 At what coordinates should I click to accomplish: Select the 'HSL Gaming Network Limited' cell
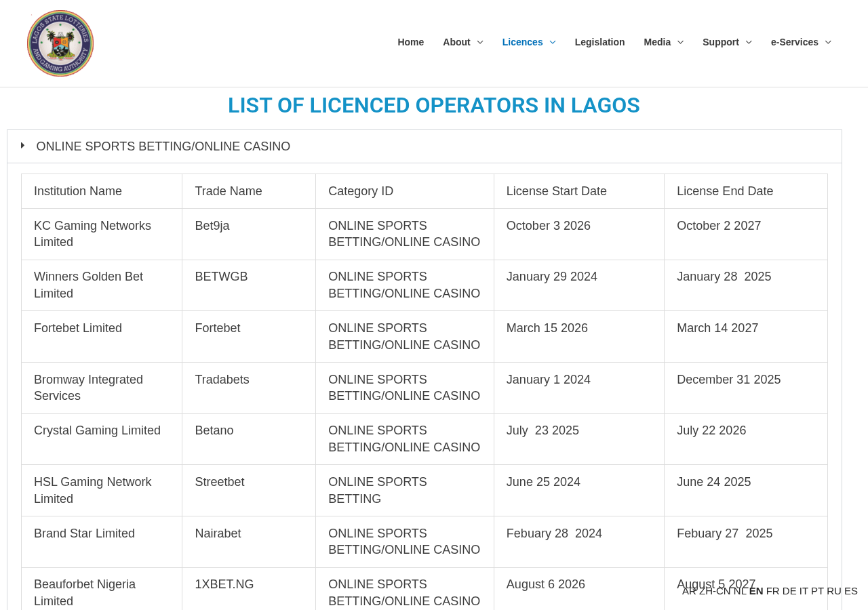coord(102,491)
